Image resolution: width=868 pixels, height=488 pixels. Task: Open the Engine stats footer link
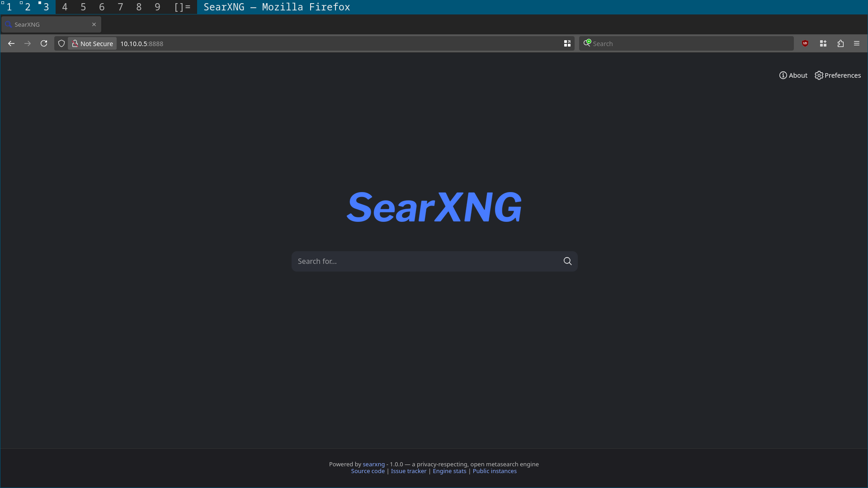pos(449,471)
